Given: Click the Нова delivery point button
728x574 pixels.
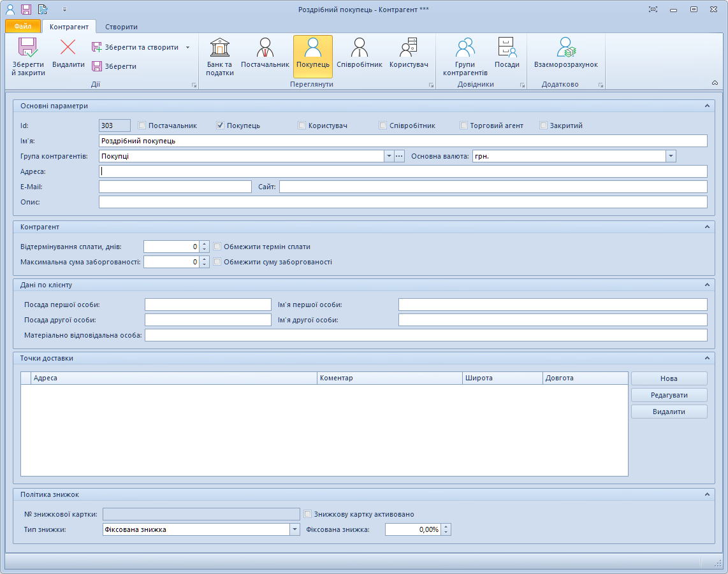Looking at the screenshot, I should [x=669, y=378].
